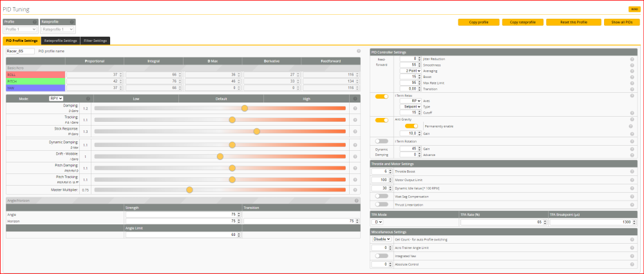The width and height of the screenshot is (644, 274).
Task: Click the Master Multiplier slider handle
Action: 189,190
